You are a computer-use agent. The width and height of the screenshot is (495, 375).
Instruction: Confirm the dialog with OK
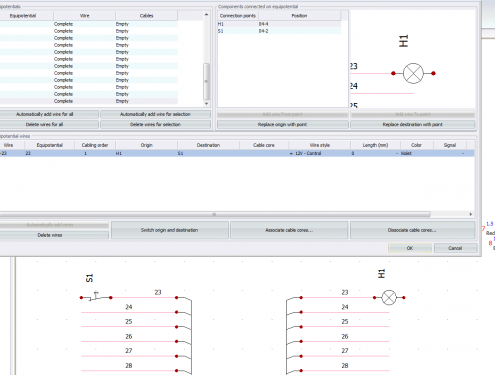tap(410, 248)
